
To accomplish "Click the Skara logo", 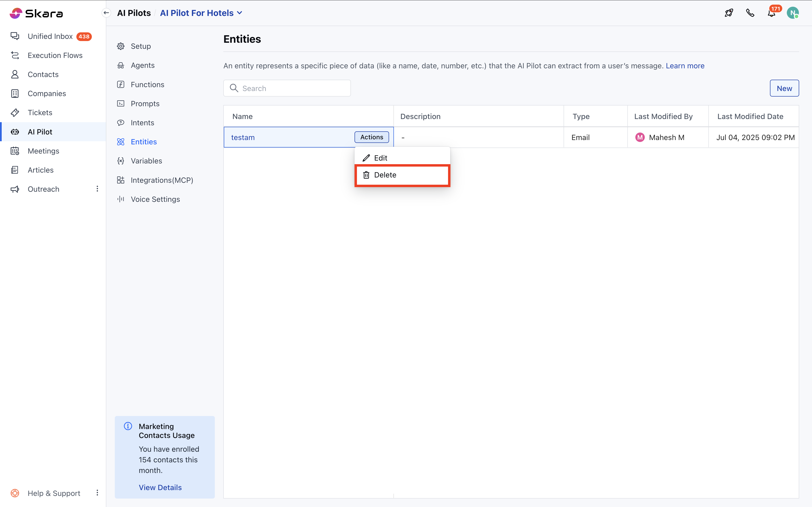I will (36, 14).
